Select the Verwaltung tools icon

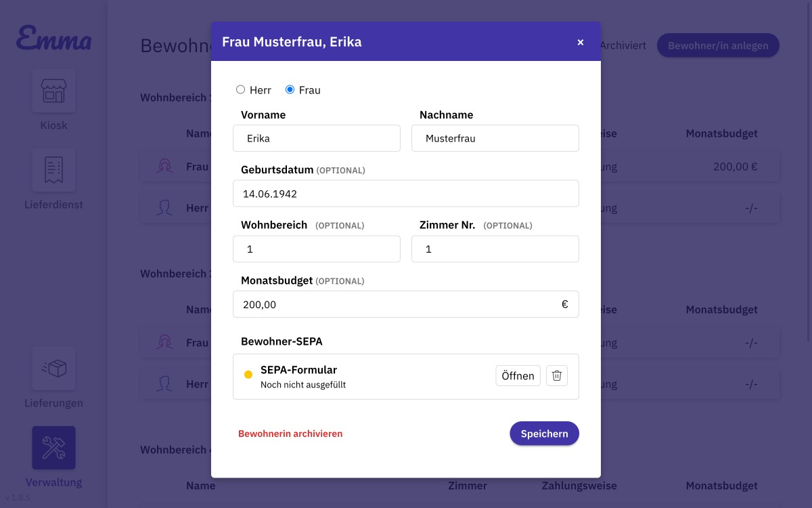coord(53,448)
